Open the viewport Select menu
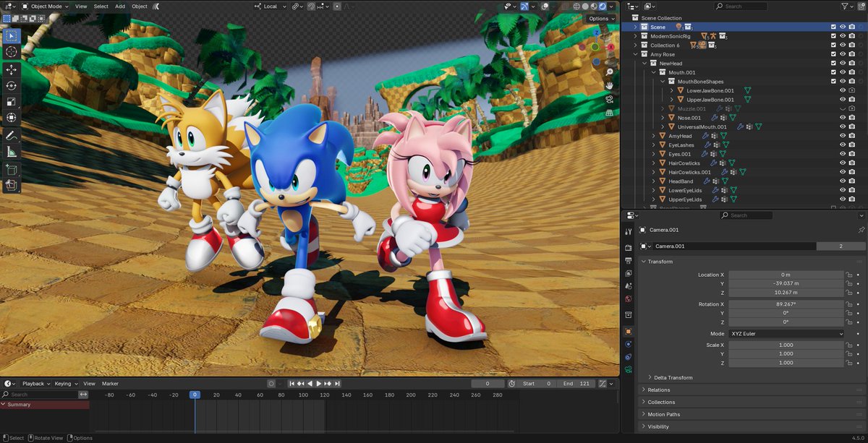The width and height of the screenshot is (868, 443). coord(101,7)
